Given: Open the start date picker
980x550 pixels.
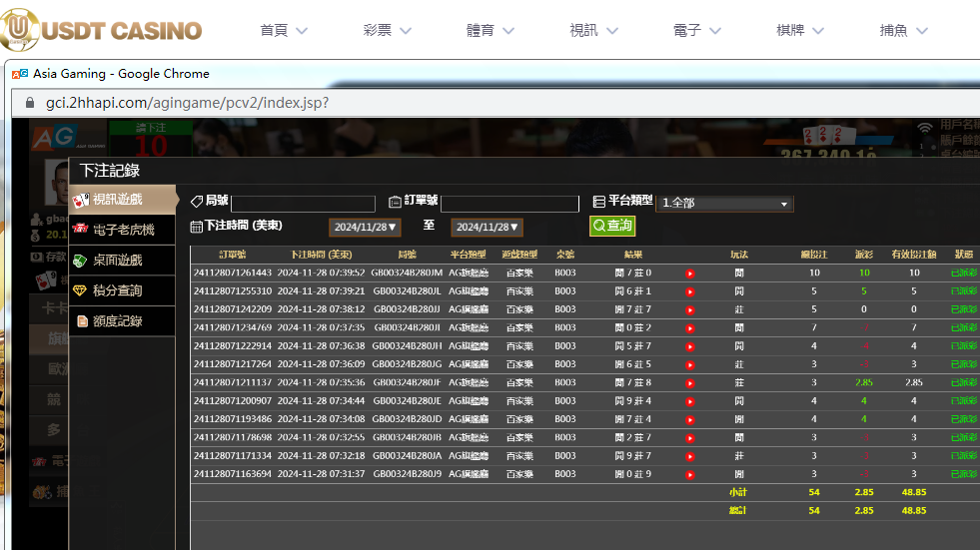Looking at the screenshot, I should pyautogui.click(x=365, y=228).
